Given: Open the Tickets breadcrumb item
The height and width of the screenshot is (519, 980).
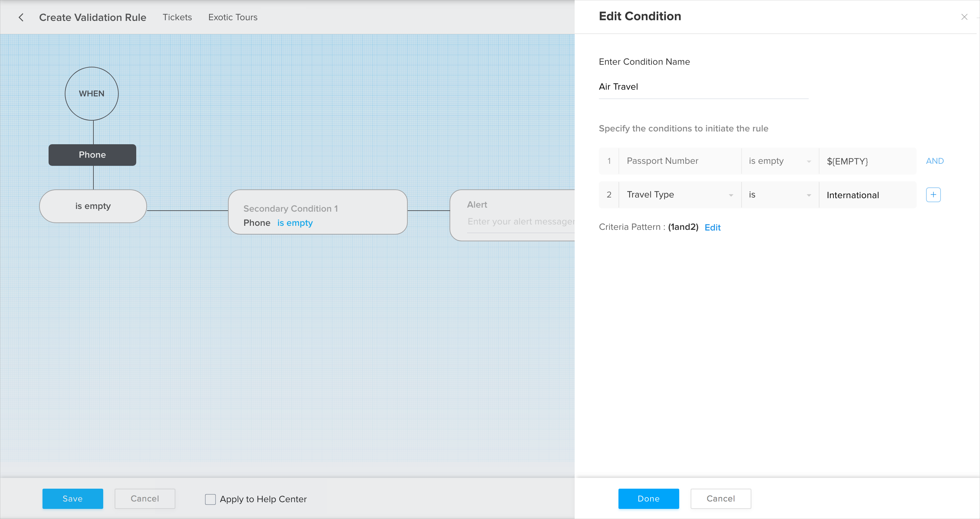Looking at the screenshot, I should pyautogui.click(x=177, y=18).
